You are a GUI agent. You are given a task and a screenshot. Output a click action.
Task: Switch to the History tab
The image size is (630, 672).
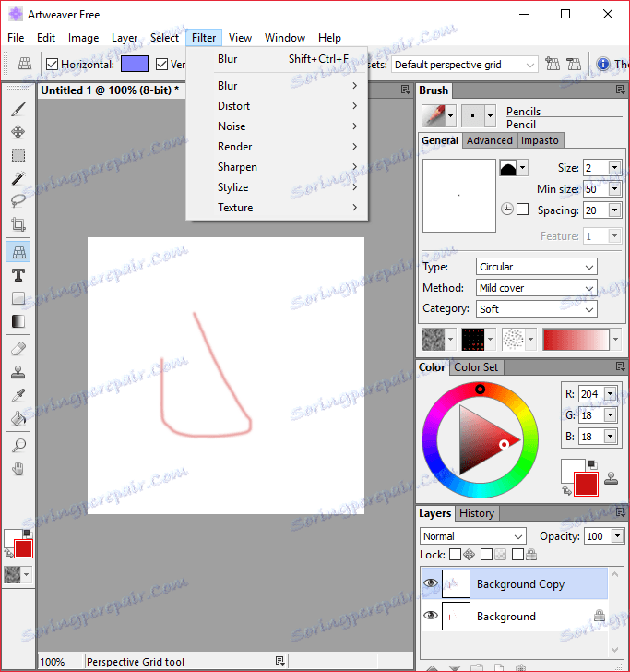click(x=477, y=513)
